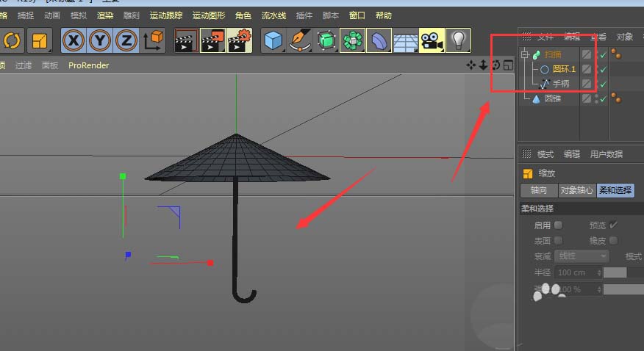The width and height of the screenshot is (644, 351).
Task: Toggle the 圆锥 enable checkmark
Action: point(603,99)
